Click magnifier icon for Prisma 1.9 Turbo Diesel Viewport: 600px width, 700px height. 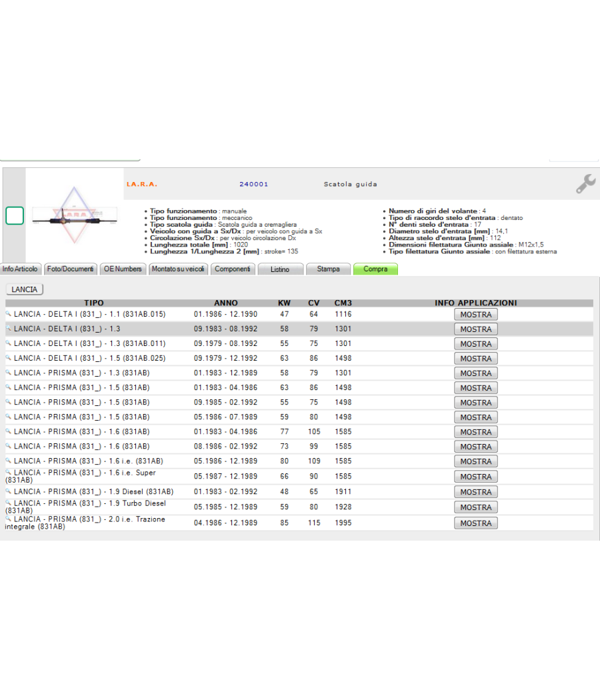(x=8, y=502)
